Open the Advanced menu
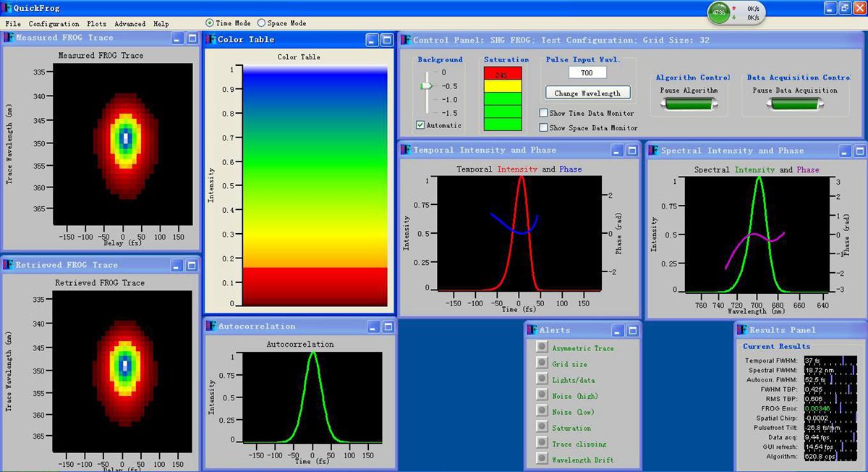868x472 pixels. coord(129,24)
